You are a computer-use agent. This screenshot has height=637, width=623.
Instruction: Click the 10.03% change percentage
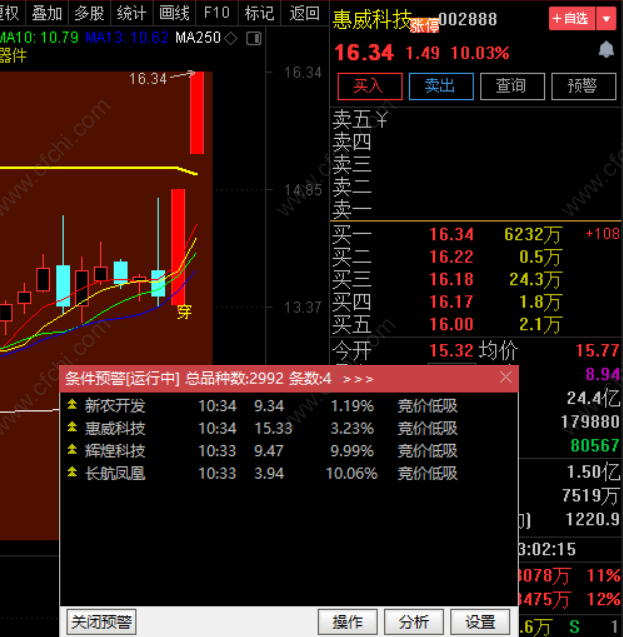pos(480,53)
